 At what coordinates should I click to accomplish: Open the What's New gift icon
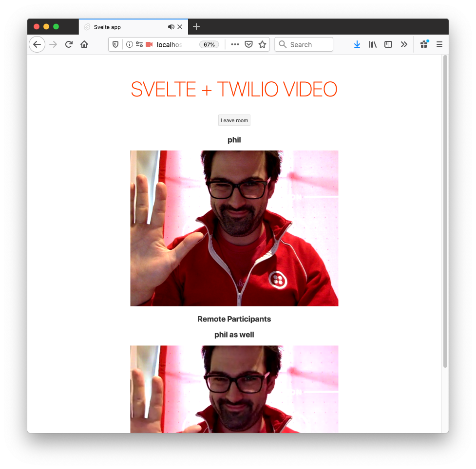(424, 44)
